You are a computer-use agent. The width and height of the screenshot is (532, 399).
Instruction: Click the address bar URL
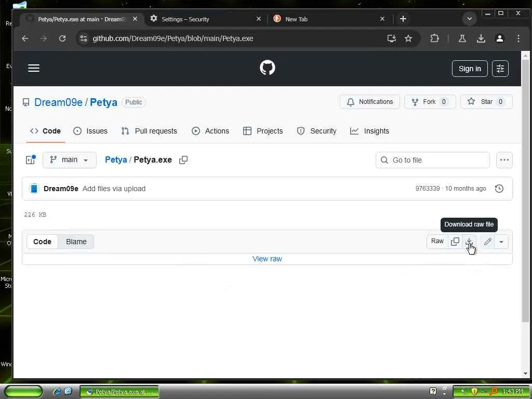172,38
